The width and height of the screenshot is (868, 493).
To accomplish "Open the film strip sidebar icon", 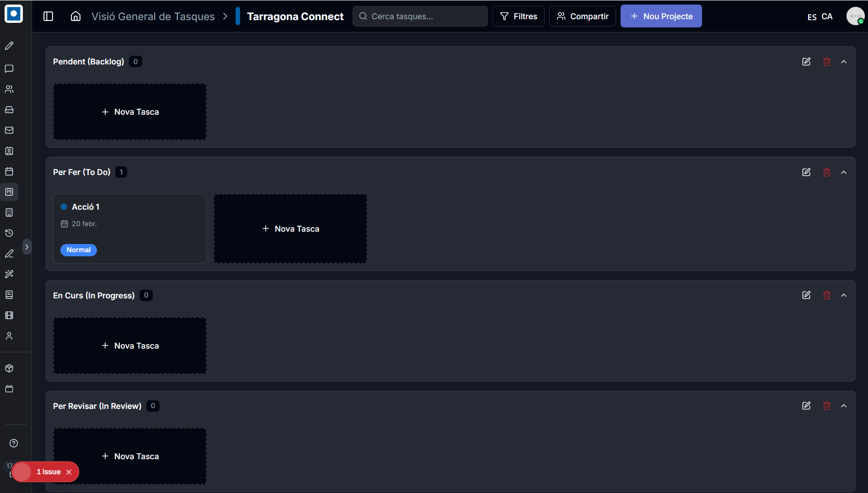I will 9,315.
